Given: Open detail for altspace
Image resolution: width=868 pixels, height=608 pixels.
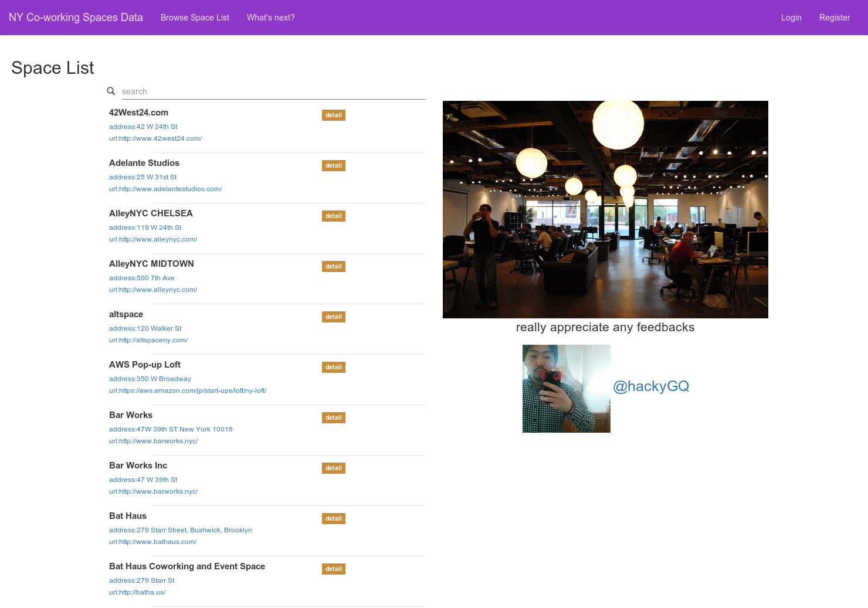Looking at the screenshot, I should click(333, 317).
